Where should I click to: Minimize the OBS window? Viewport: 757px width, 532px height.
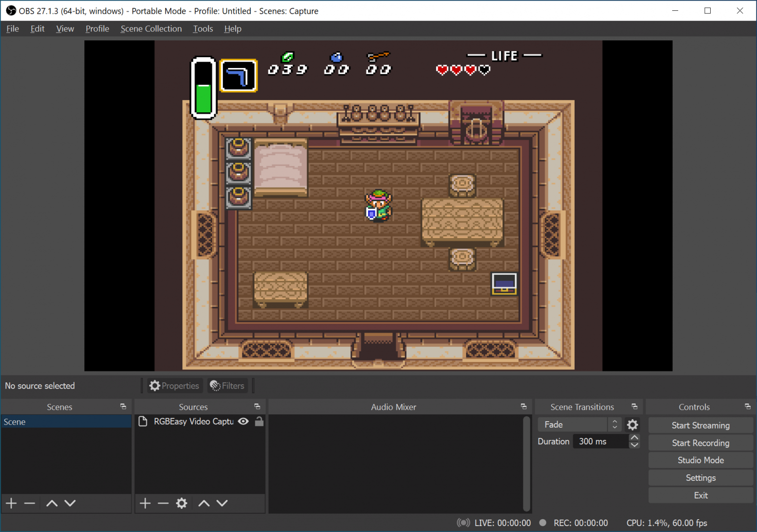coord(675,10)
